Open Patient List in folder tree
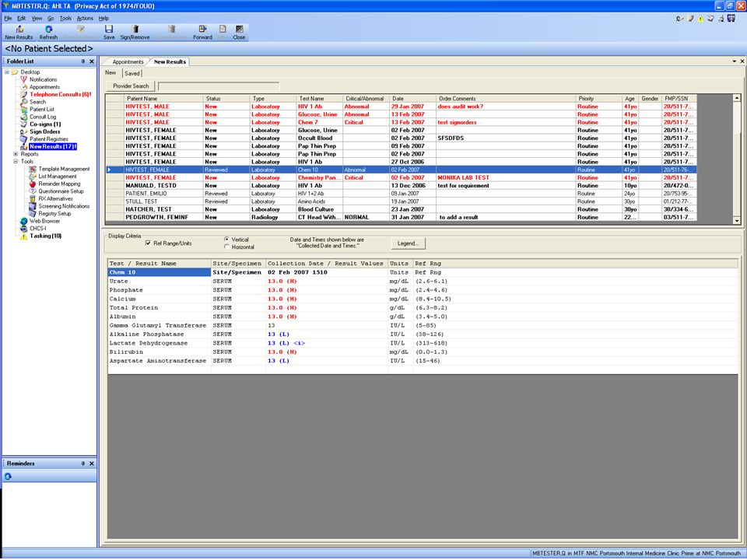 [x=42, y=109]
